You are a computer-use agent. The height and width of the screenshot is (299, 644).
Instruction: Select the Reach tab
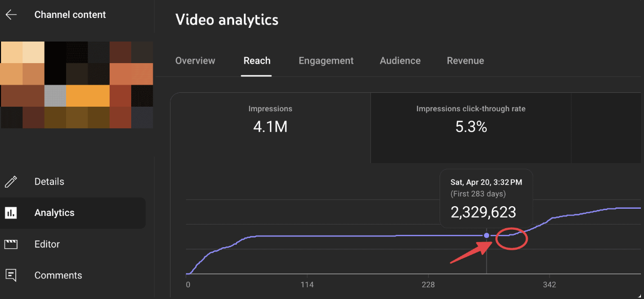pos(257,61)
